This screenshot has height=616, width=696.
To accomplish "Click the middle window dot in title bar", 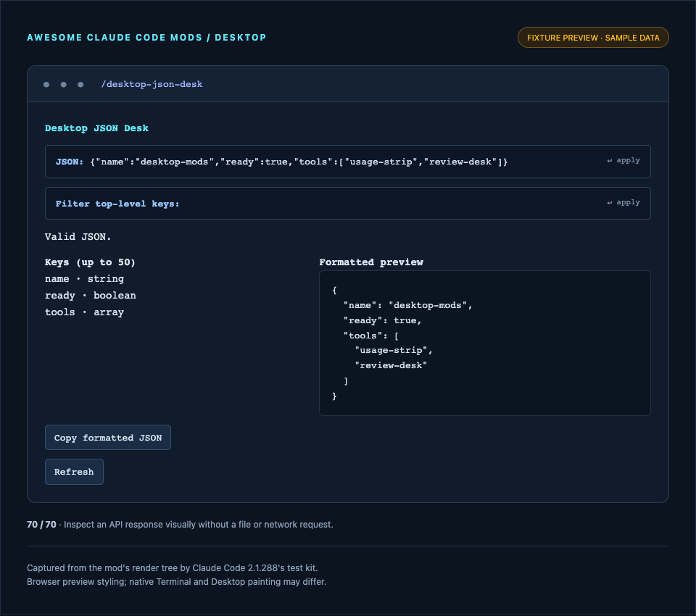I will [x=64, y=84].
